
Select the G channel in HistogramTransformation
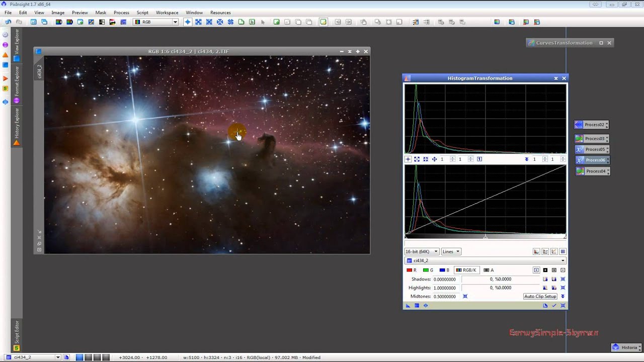428,270
